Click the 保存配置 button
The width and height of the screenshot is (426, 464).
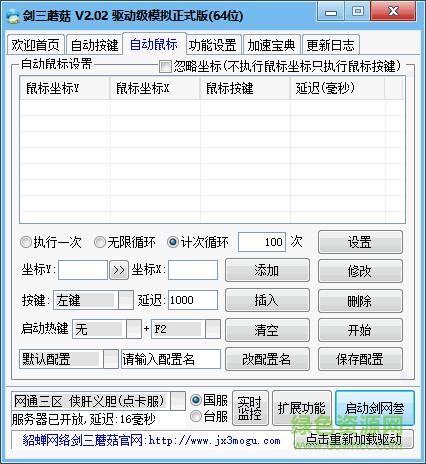[x=360, y=359]
